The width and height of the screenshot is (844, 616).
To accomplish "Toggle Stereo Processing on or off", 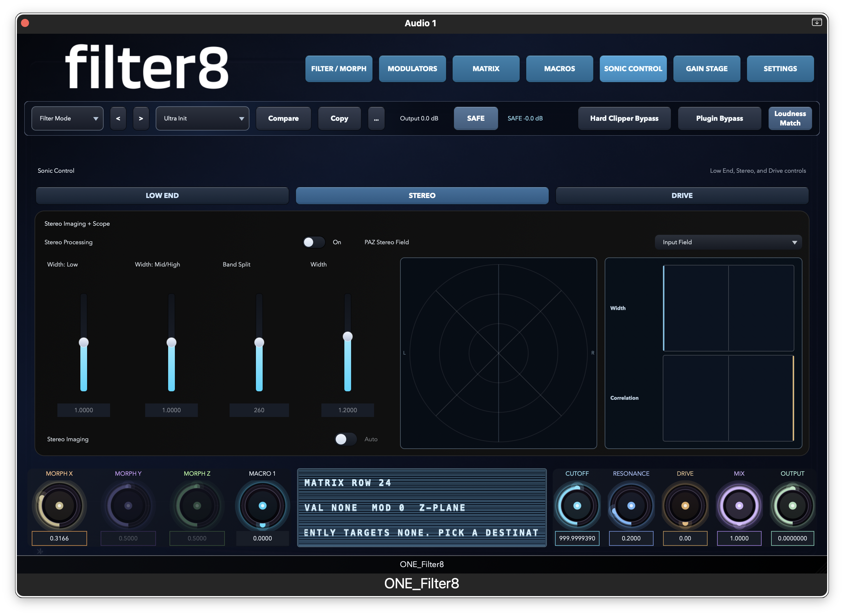I will 313,242.
